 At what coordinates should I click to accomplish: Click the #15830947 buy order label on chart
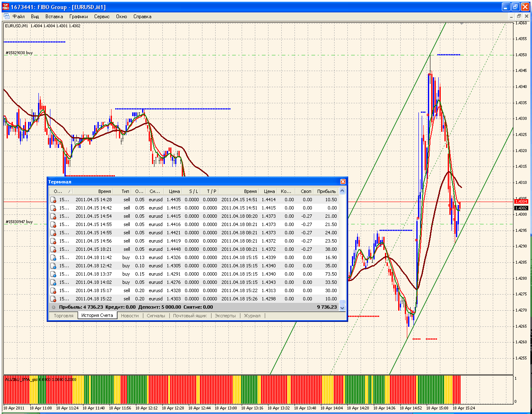tap(19, 222)
